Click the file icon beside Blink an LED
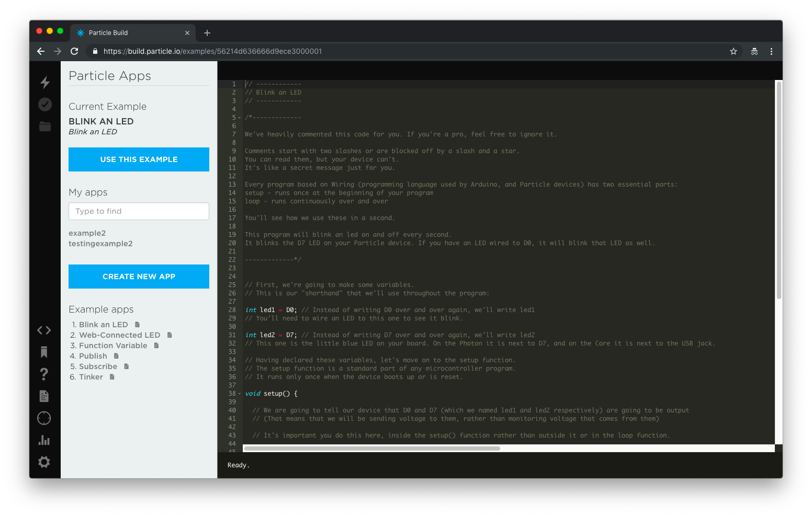812x517 pixels. 137,325
